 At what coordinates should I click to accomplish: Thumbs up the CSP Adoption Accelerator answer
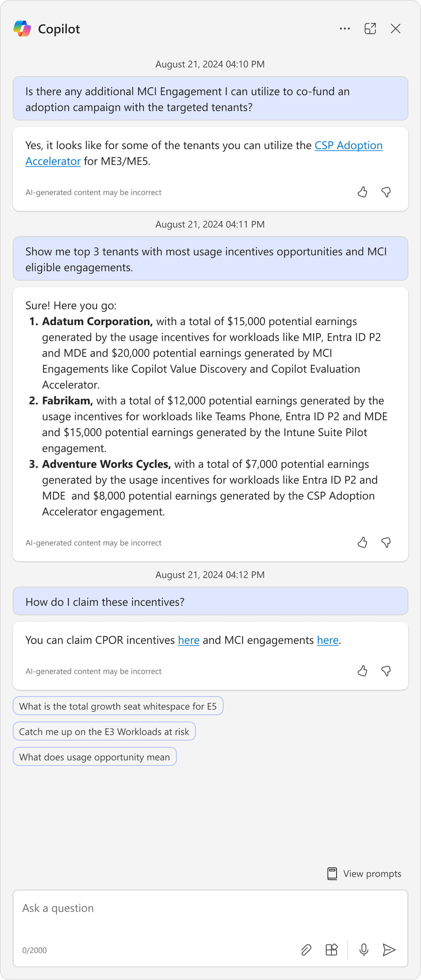(x=362, y=192)
